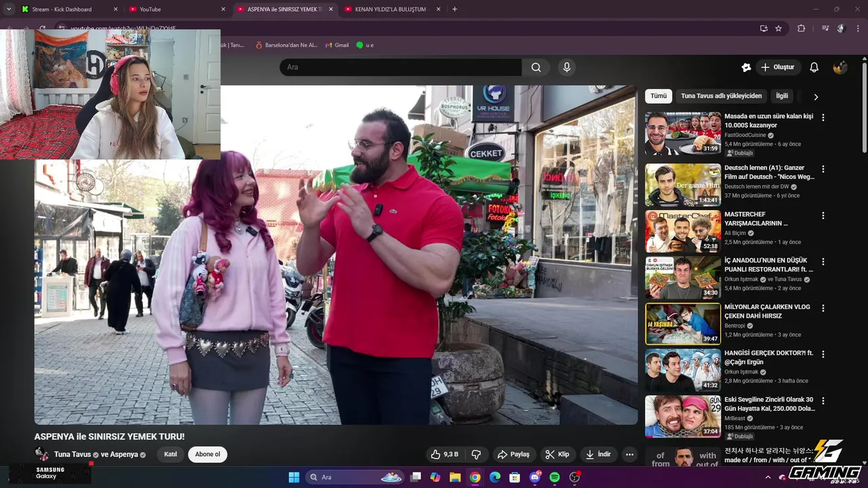Open the YouTube account avatar menu

point(840,67)
